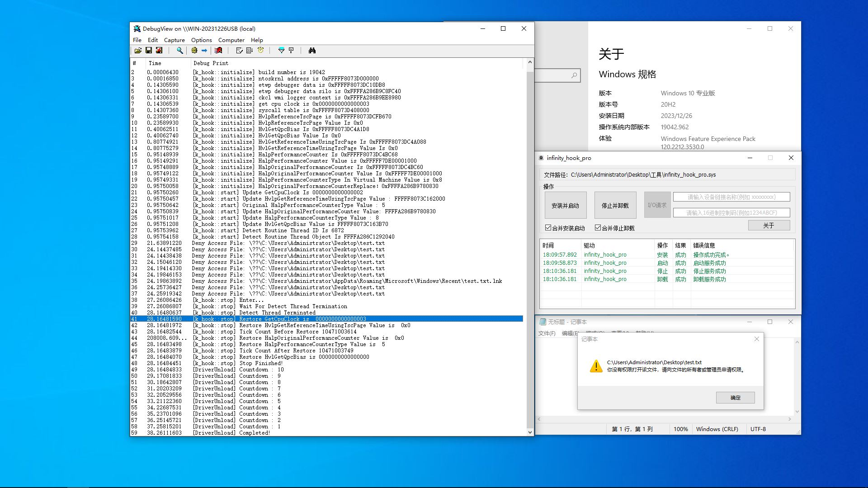
Task: Click the Save floppy disk icon
Action: (148, 51)
